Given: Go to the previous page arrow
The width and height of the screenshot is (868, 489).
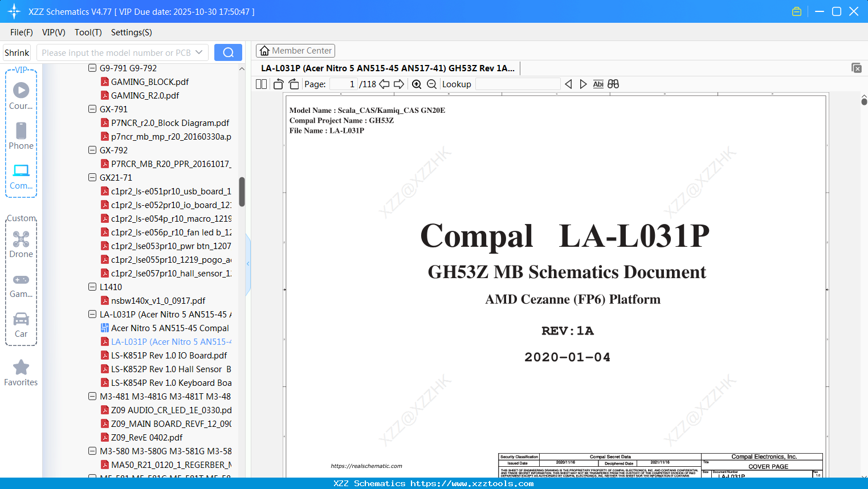Looking at the screenshot, I should [385, 84].
